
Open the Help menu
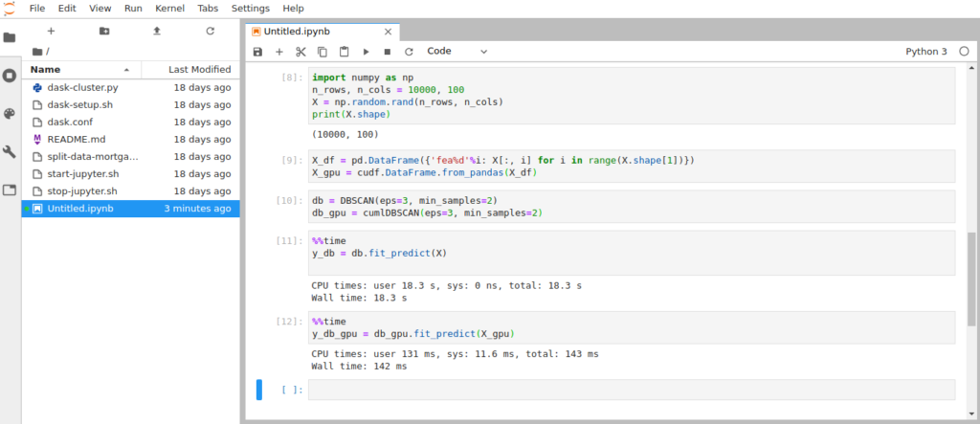click(293, 8)
